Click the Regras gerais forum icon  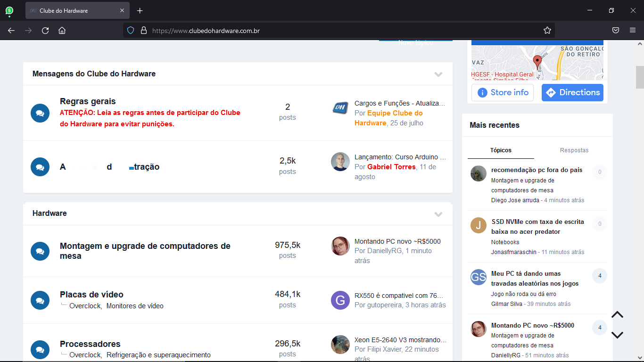point(40,113)
